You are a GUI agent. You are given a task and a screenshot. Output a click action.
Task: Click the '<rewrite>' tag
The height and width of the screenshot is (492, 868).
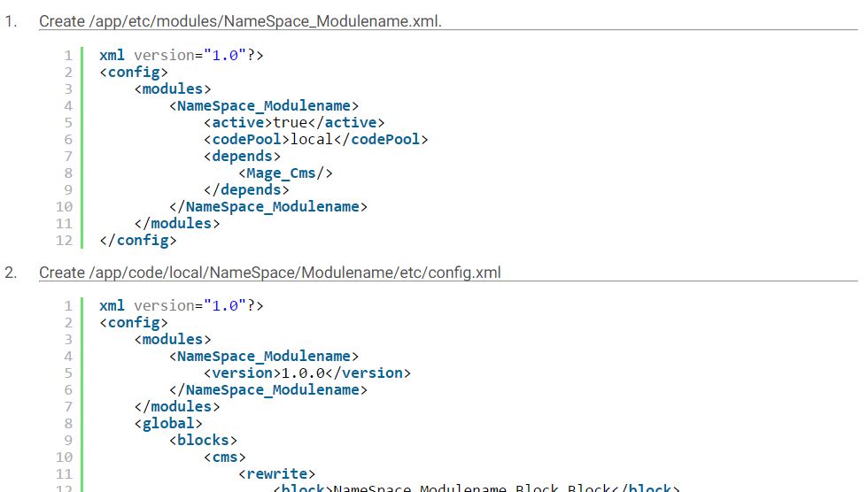pos(276,474)
